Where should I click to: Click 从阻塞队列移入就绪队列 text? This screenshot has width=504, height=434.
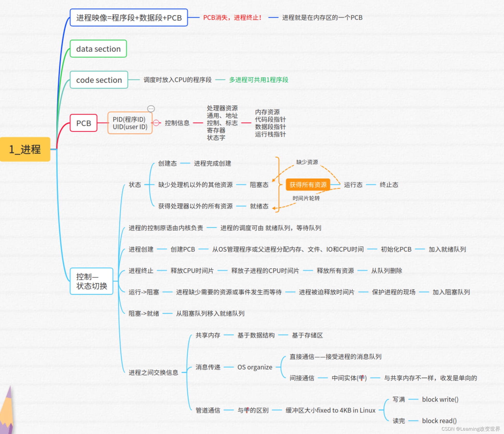tap(210, 313)
